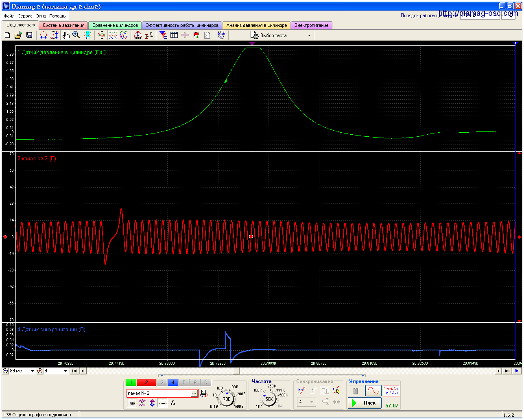Activate the horizontal stretch tool

point(44,35)
